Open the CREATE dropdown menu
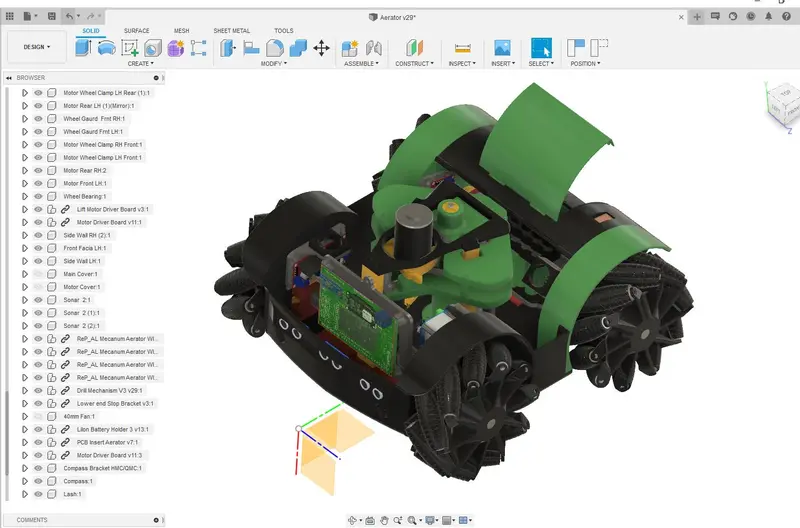 pos(140,64)
